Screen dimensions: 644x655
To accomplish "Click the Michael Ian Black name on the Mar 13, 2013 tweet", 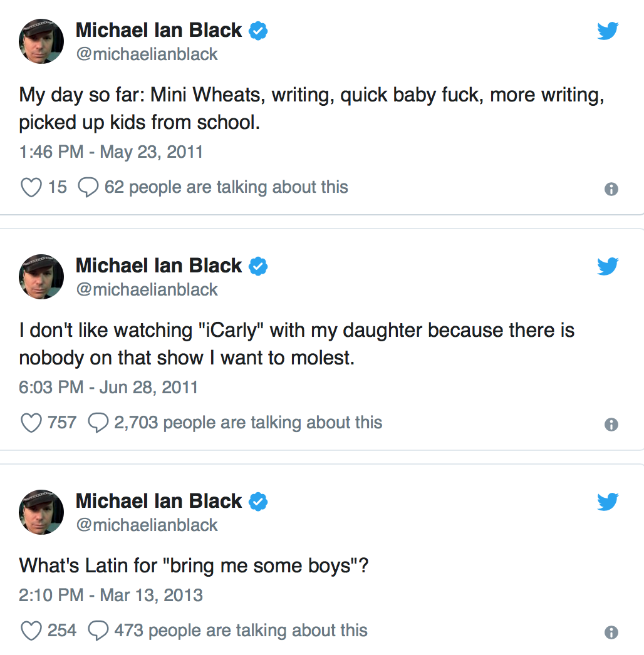I will [158, 501].
